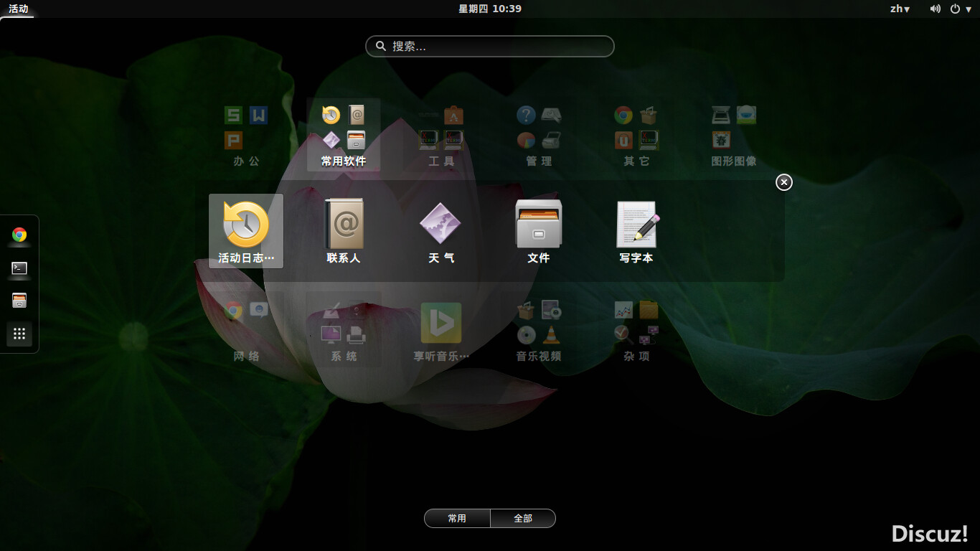Launch the 联系人 contacts app
980x551 pixels.
click(x=344, y=230)
